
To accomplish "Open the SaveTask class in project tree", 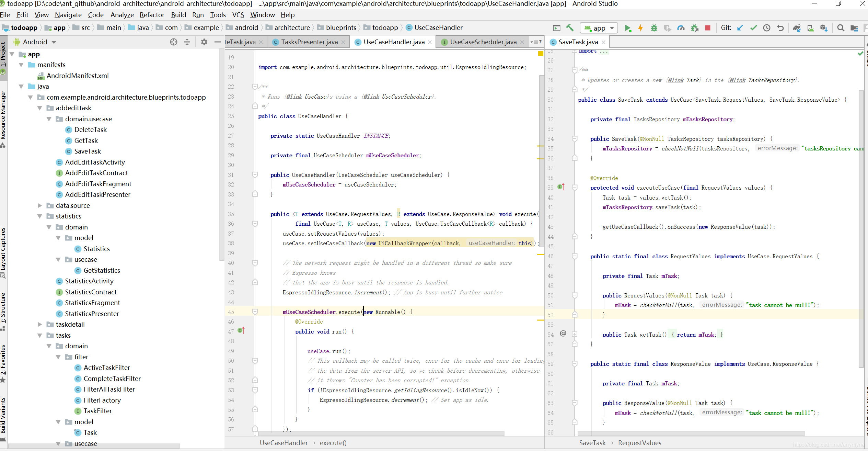I will pos(88,151).
